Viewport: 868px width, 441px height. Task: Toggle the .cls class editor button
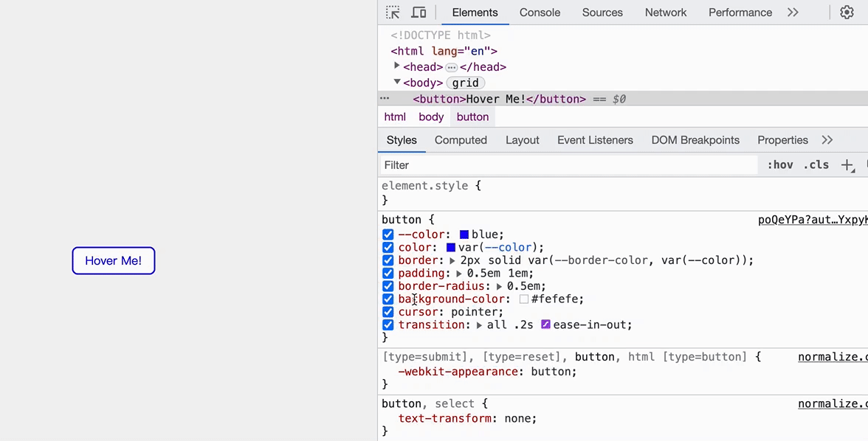click(816, 165)
